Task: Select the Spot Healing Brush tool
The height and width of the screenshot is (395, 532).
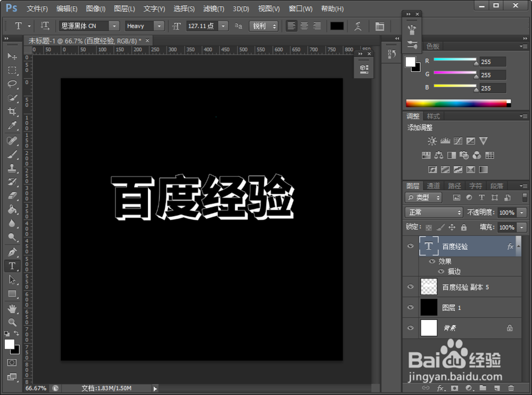Action: 12,141
